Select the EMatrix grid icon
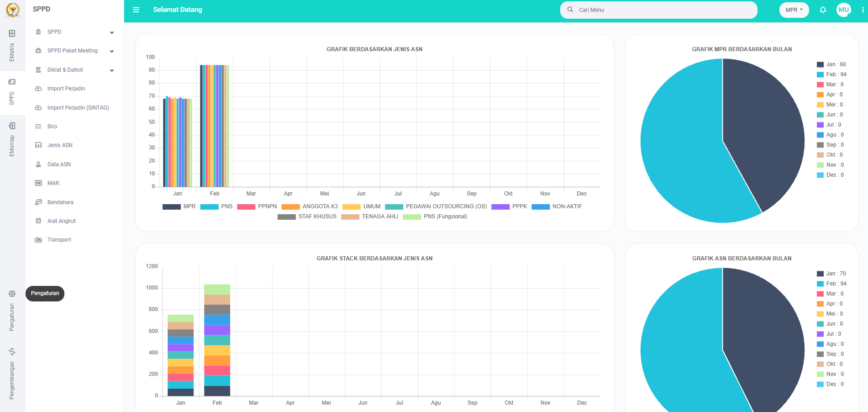Screen dimensions: 868x412 [12, 33]
